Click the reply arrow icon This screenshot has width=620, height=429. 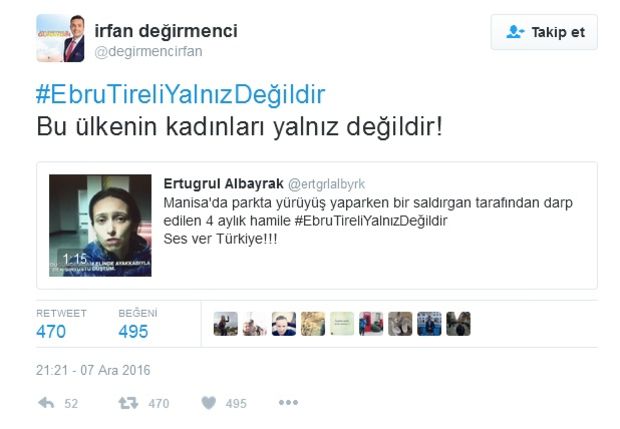click(46, 403)
